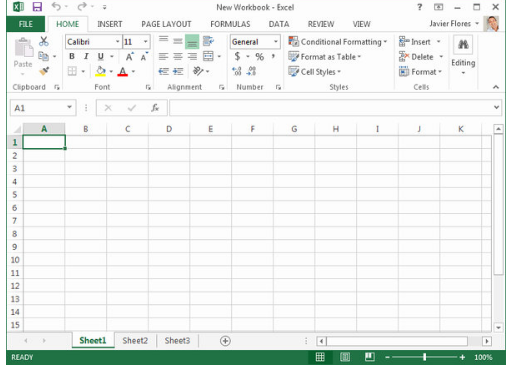Wrap text in the cell
Viewport: 511px width, 367px height.
(208, 41)
